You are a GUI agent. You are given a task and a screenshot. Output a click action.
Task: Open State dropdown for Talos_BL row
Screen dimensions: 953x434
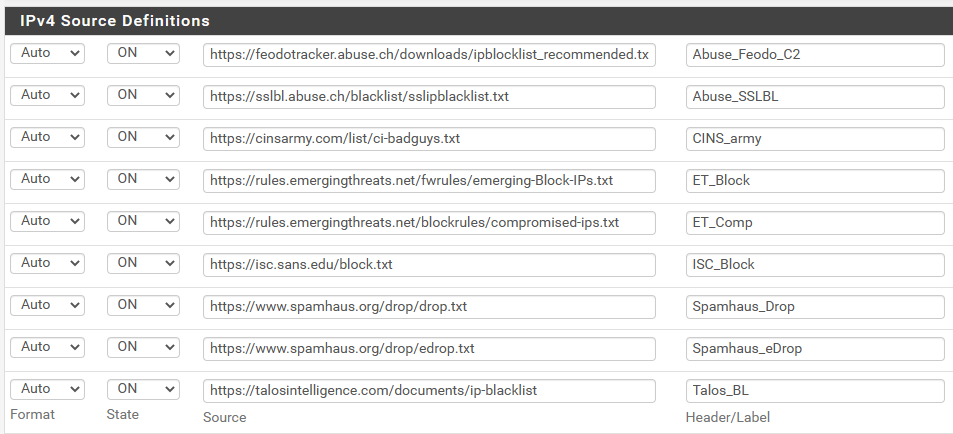[x=143, y=388]
